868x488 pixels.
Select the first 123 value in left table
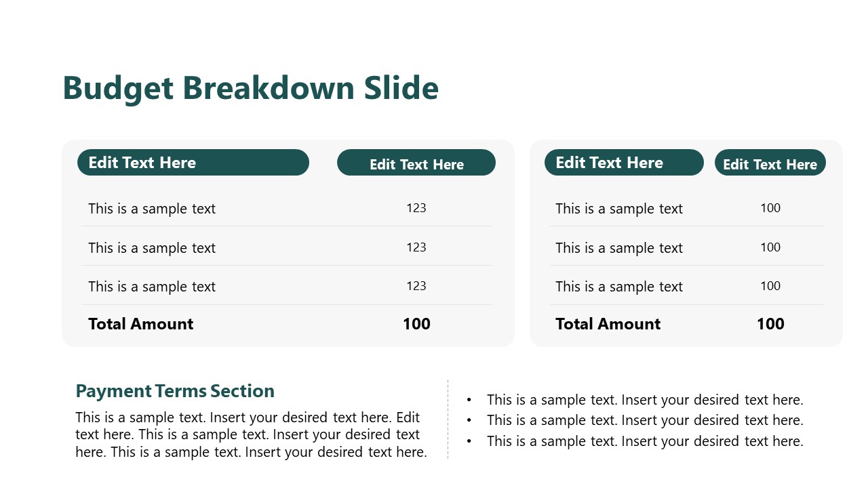click(x=416, y=208)
